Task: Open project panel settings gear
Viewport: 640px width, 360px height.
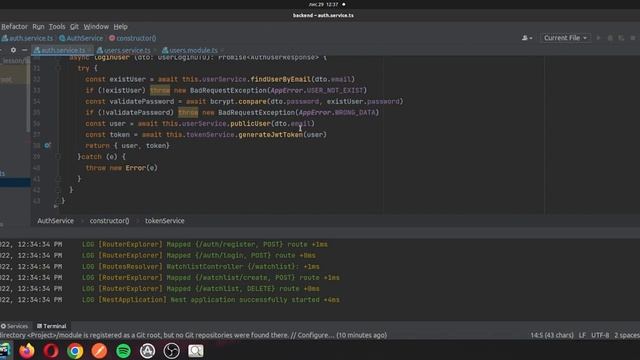Action: click(x=13, y=50)
